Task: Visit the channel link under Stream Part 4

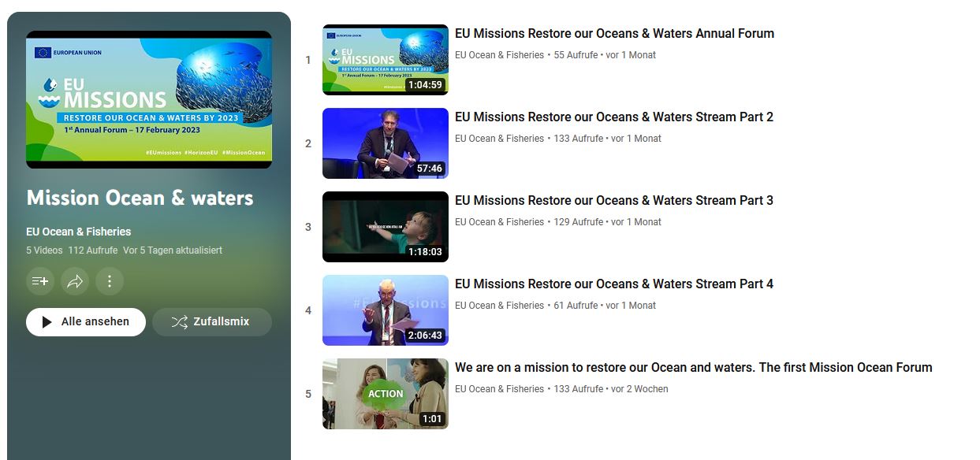Action: pyautogui.click(x=500, y=306)
